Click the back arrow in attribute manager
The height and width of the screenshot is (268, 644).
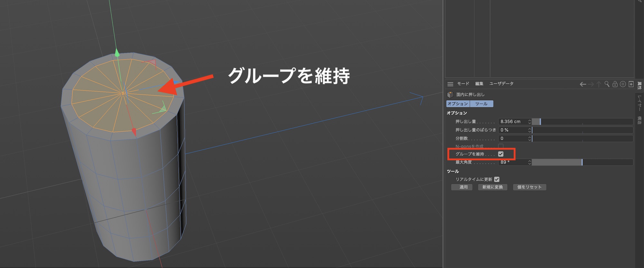tap(582, 84)
